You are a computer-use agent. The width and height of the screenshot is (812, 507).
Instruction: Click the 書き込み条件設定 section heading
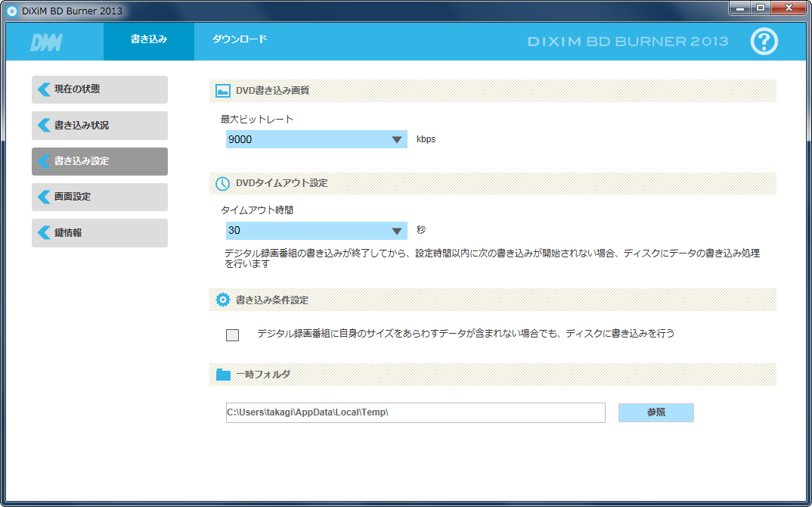(272, 300)
